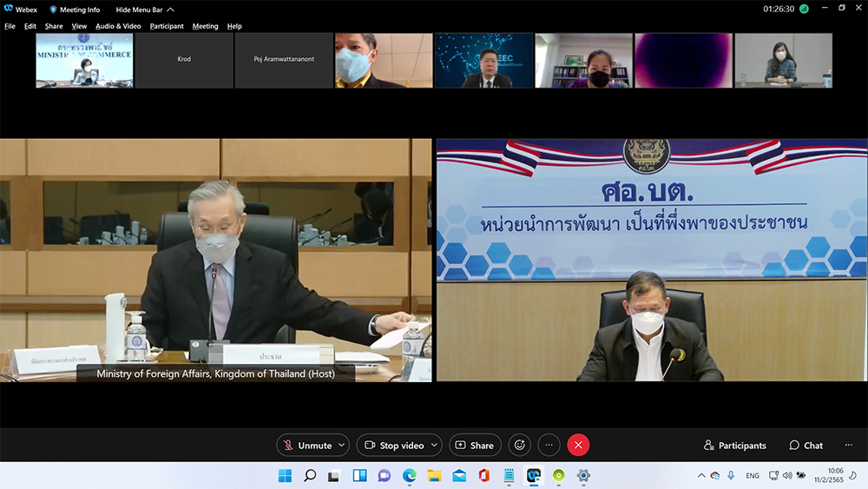The image size is (868, 489).
Task: Open Task View in taskbar
Action: click(x=334, y=476)
